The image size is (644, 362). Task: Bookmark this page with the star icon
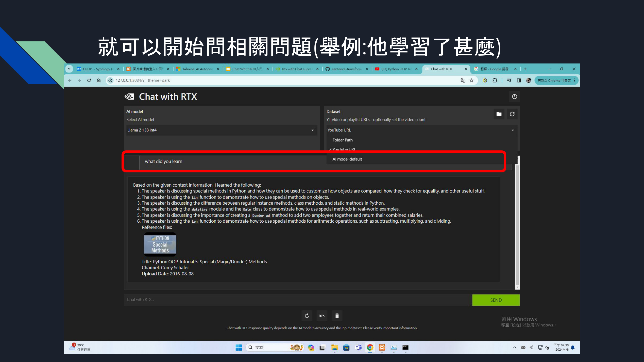[x=471, y=80]
